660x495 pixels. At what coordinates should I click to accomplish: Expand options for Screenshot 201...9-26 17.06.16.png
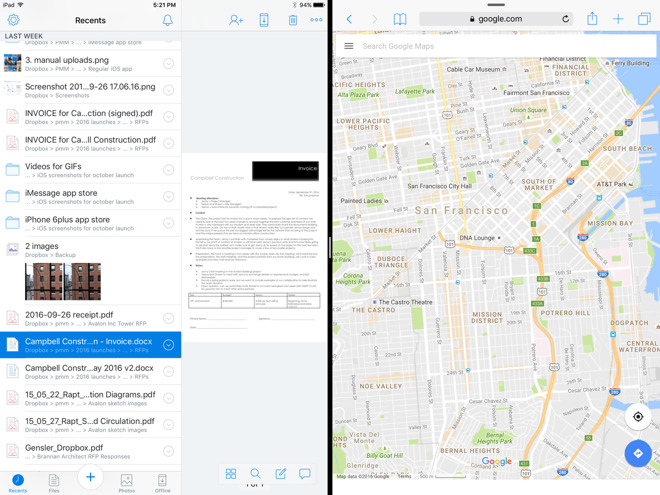(168, 90)
